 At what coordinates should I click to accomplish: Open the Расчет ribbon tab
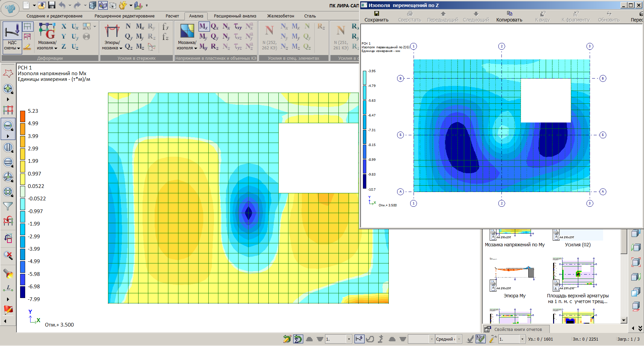tap(172, 16)
